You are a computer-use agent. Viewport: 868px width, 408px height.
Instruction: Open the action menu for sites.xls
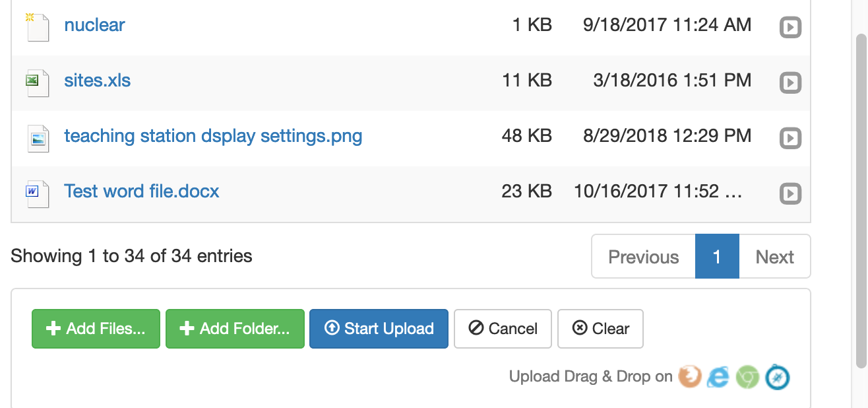[790, 83]
